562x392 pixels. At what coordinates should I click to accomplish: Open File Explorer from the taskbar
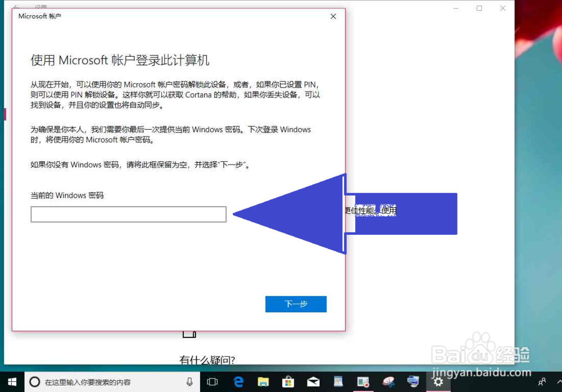click(x=263, y=382)
